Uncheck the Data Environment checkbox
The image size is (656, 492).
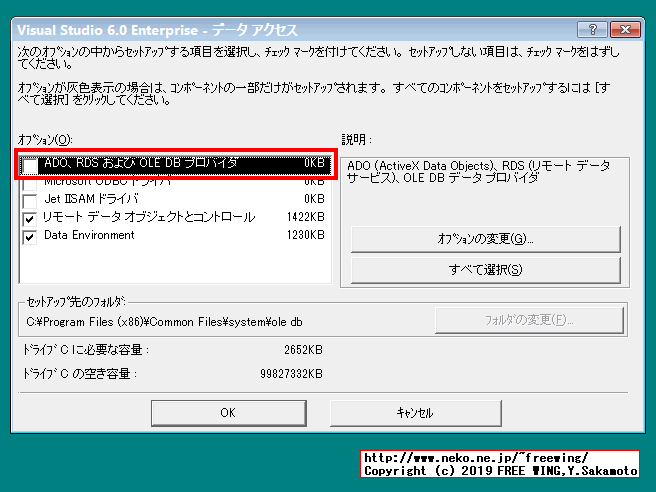coord(30,237)
